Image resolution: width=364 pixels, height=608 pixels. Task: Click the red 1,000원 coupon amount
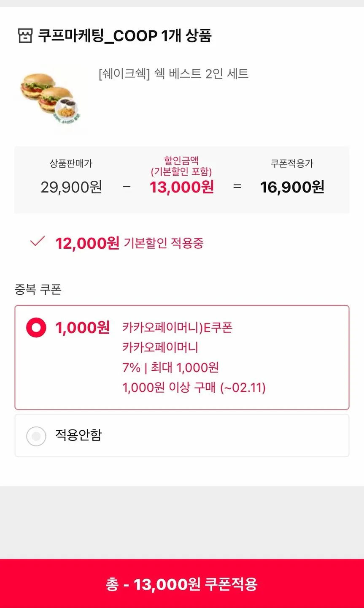click(x=83, y=328)
